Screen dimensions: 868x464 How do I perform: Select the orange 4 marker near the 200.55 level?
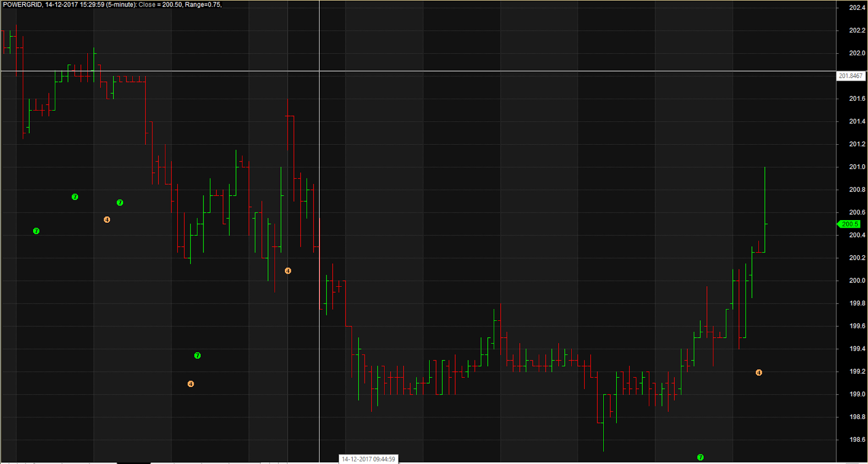click(107, 220)
